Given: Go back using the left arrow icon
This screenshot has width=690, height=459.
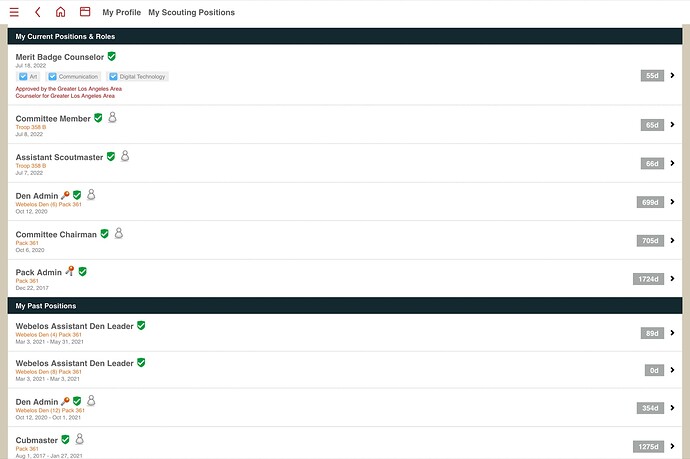Looking at the screenshot, I should coord(38,12).
